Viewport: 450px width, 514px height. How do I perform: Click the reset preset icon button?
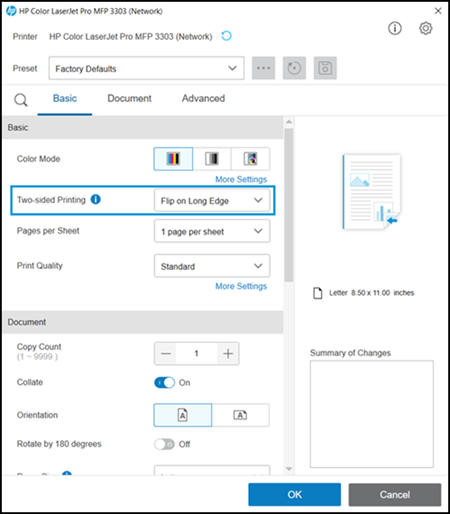point(294,68)
